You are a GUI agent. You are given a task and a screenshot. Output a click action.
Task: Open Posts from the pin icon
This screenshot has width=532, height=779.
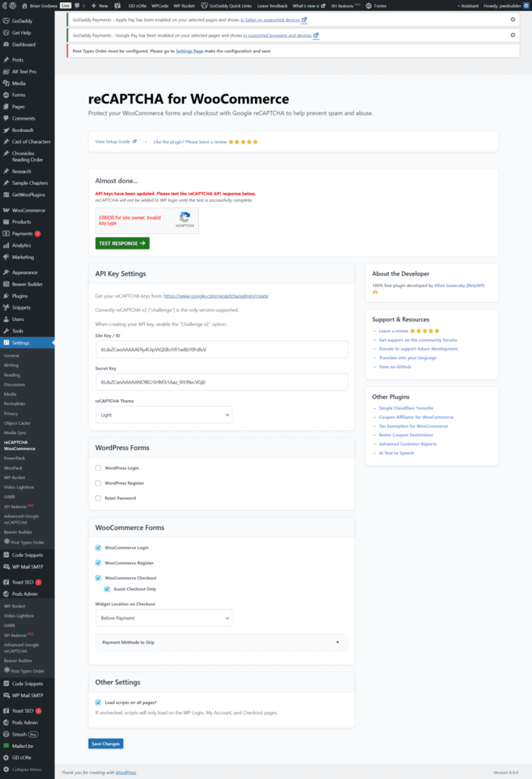(x=6, y=60)
